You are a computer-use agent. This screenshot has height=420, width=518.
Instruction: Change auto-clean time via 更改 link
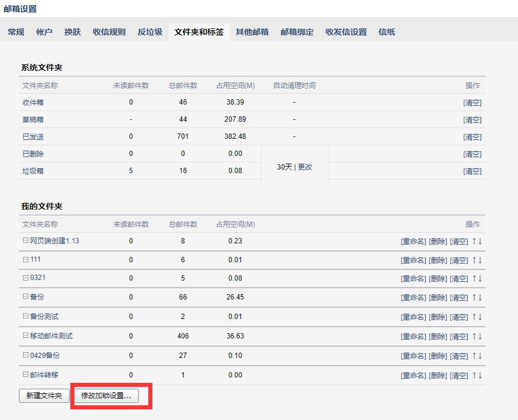point(305,167)
